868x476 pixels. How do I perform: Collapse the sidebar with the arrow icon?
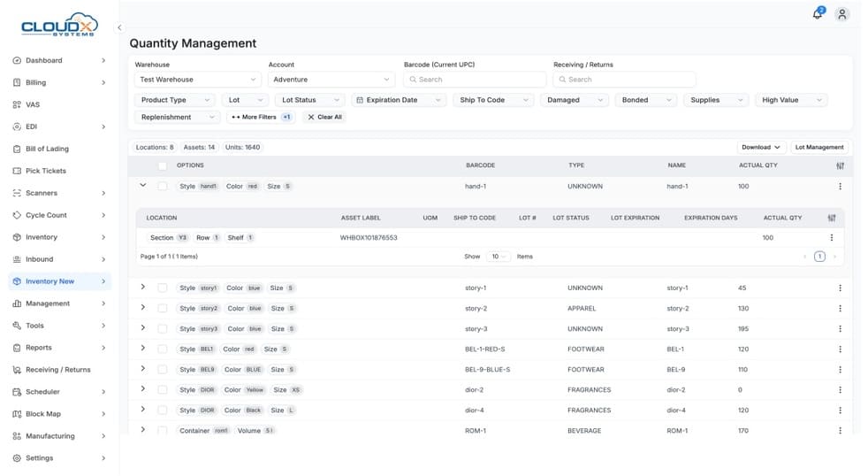(x=119, y=27)
